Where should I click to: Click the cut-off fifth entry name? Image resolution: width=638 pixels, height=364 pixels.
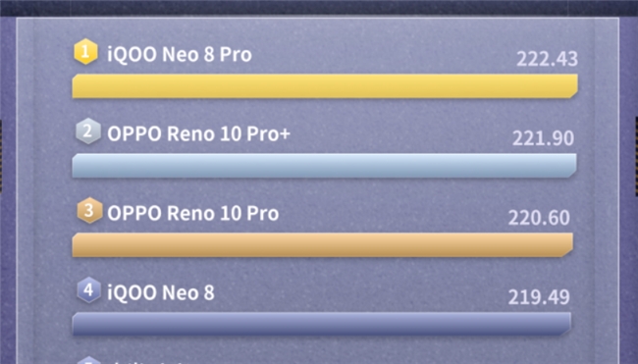click(x=146, y=362)
